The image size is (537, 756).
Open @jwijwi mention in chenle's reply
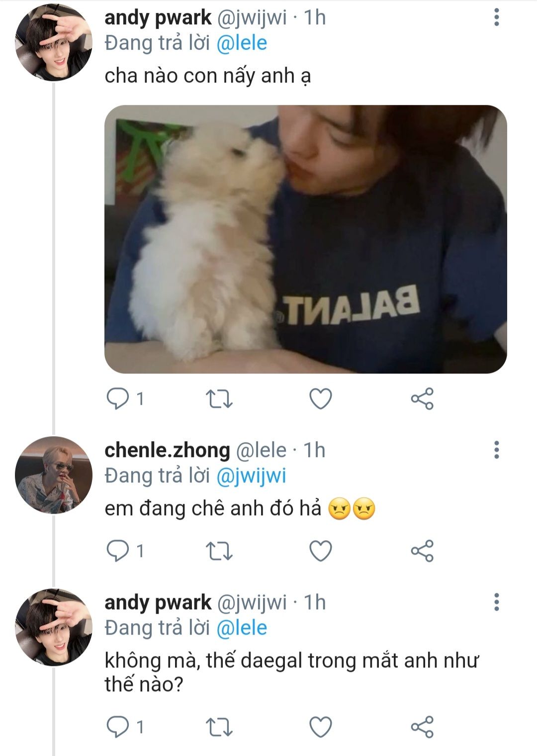pyautogui.click(x=251, y=476)
